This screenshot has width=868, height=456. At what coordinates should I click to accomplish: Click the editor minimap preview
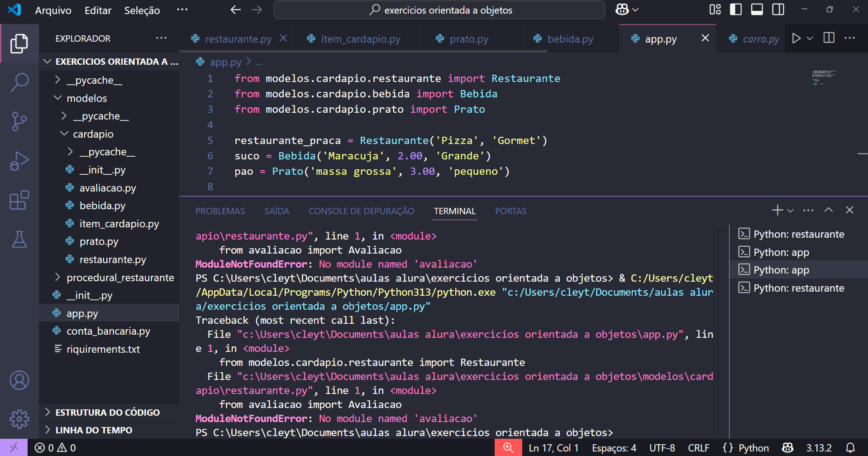(x=823, y=77)
